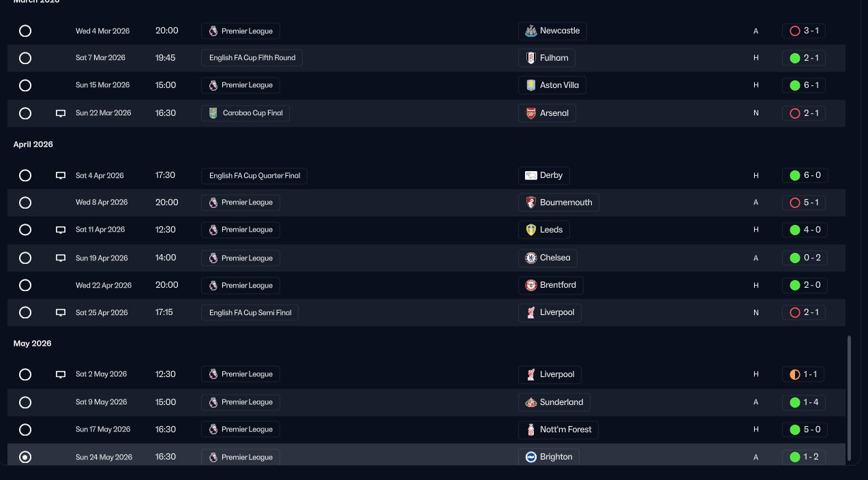Click the Premier League logo on Leeds fixture
Image resolution: width=868 pixels, height=480 pixels.
[213, 230]
